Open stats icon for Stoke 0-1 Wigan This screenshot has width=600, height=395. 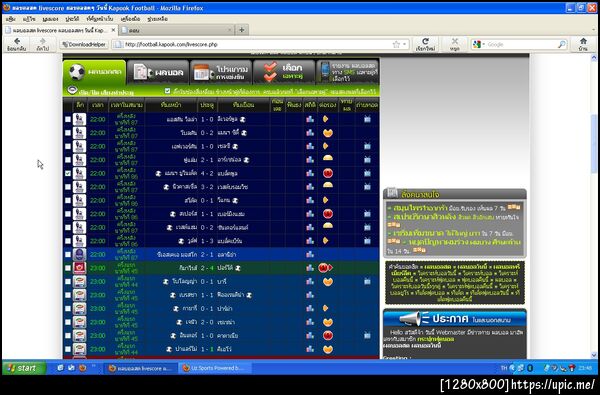(x=310, y=200)
